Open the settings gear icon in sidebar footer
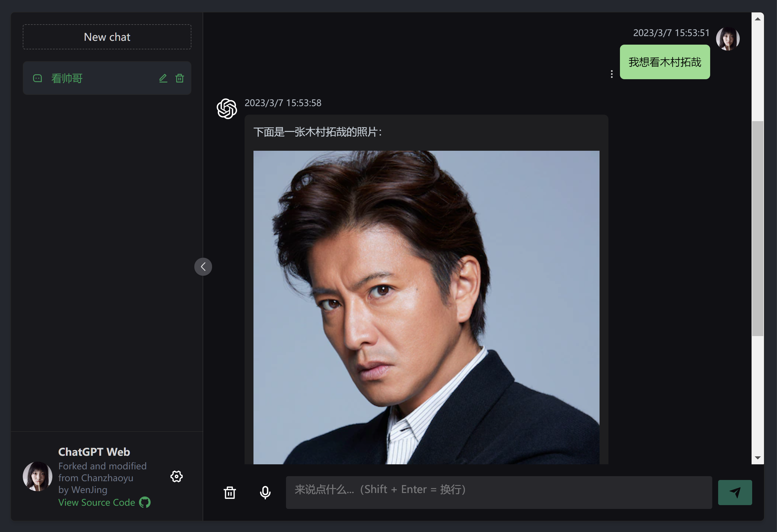Image resolution: width=777 pixels, height=532 pixels. pos(177,476)
